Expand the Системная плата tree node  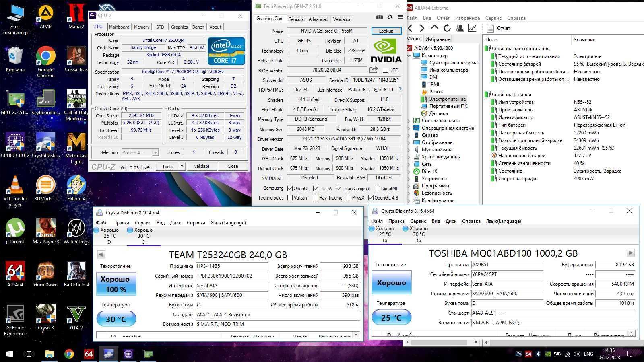pyautogui.click(x=409, y=121)
